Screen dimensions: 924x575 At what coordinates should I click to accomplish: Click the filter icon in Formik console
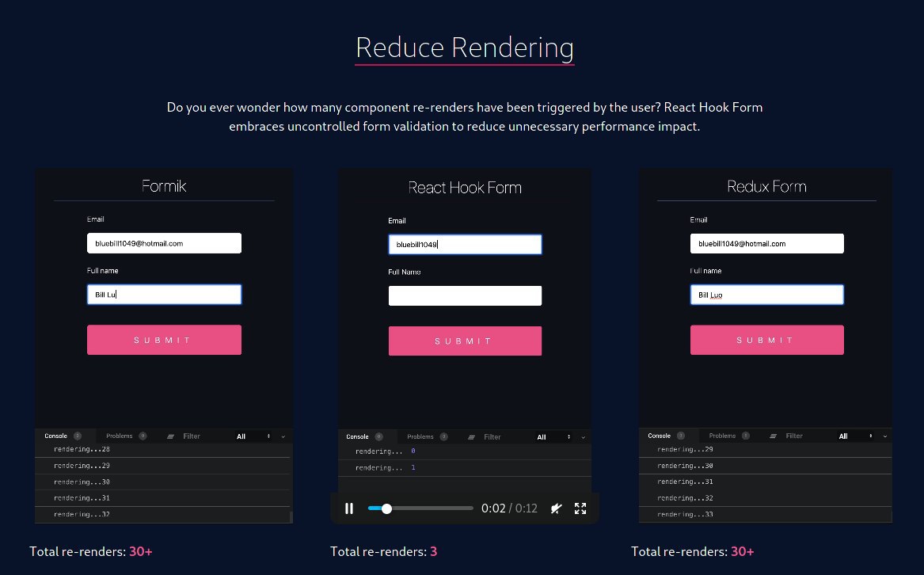[x=170, y=436]
